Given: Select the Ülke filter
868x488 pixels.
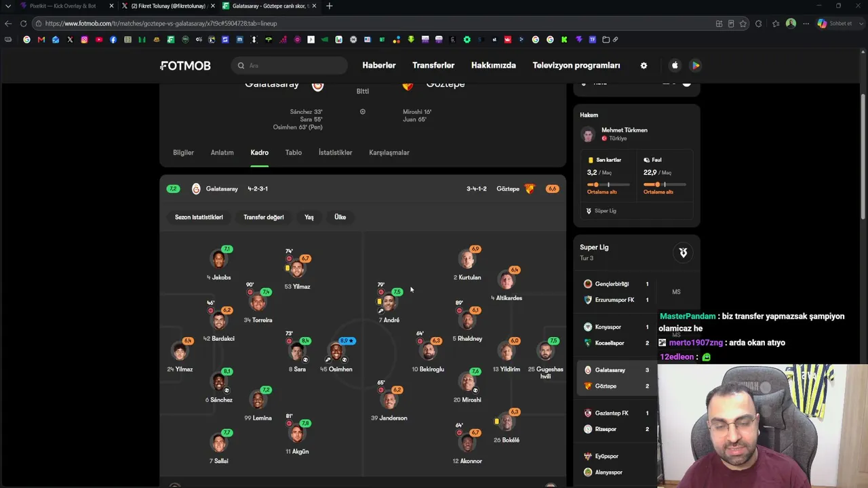Looking at the screenshot, I should [x=340, y=218].
